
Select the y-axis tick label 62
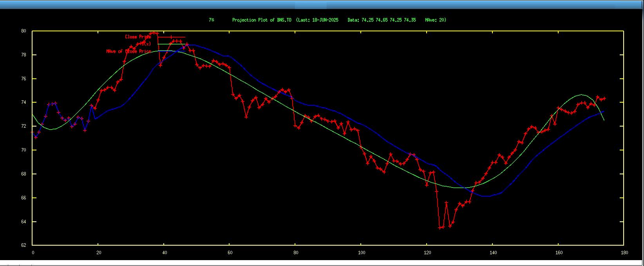pyautogui.click(x=24, y=245)
